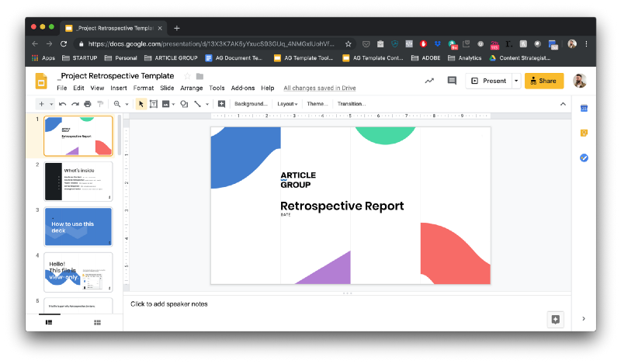
Task: Click the browser address bar URL
Action: pyautogui.click(x=211, y=44)
